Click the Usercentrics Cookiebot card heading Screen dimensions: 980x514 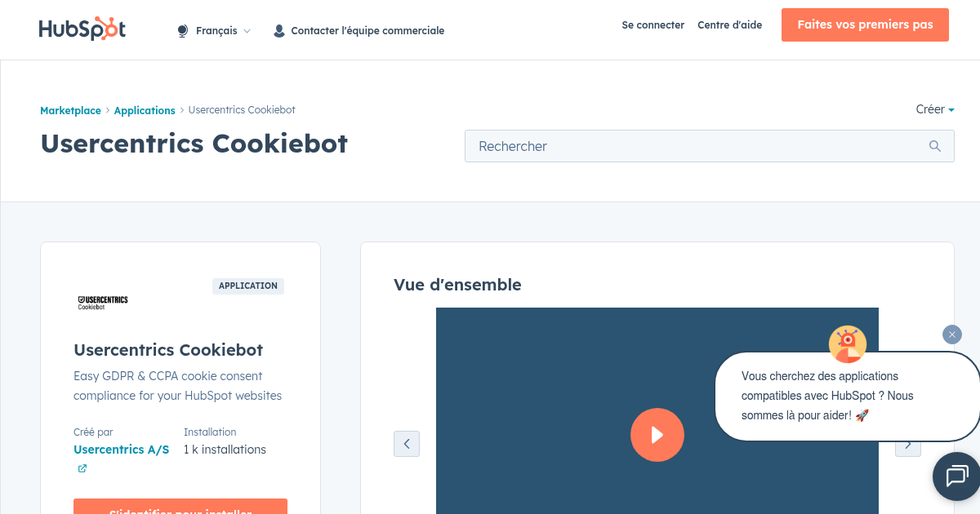168,350
